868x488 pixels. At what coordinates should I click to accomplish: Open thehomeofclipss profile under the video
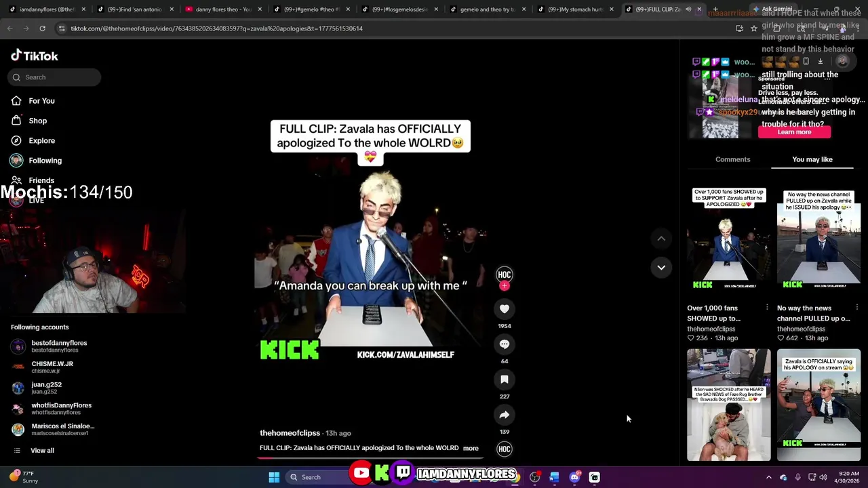[x=290, y=433]
